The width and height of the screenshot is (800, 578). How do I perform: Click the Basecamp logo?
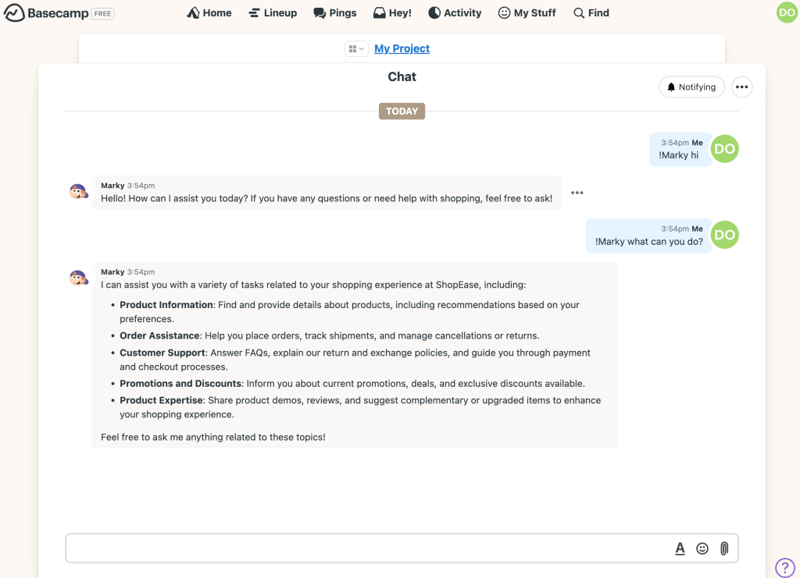(x=58, y=13)
